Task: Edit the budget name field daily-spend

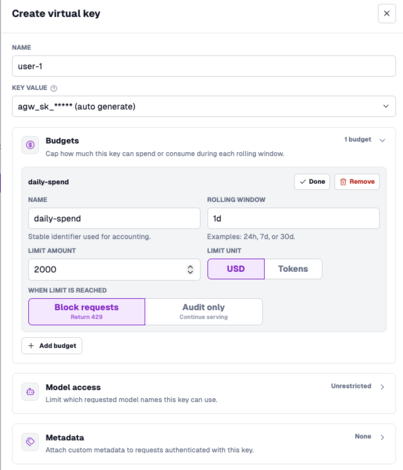Action: coord(114,218)
